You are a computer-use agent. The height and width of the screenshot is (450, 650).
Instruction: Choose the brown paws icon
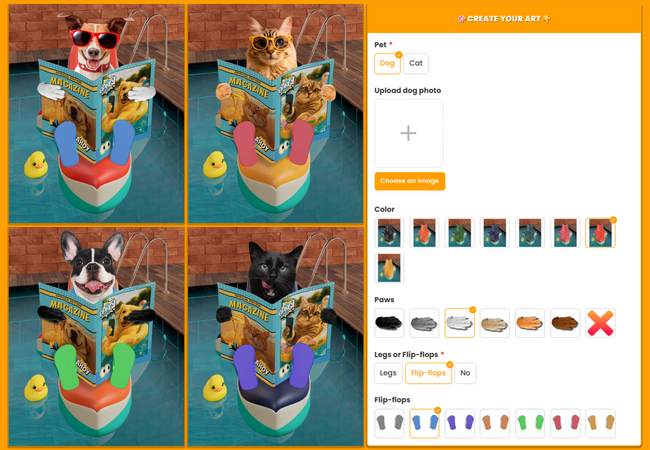tap(565, 323)
